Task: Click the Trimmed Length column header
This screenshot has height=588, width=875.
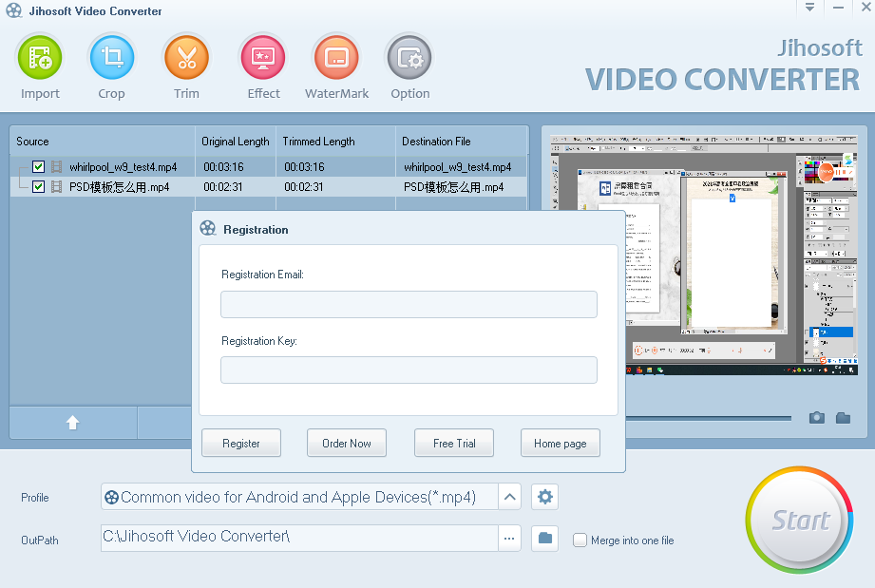Action: [335, 142]
